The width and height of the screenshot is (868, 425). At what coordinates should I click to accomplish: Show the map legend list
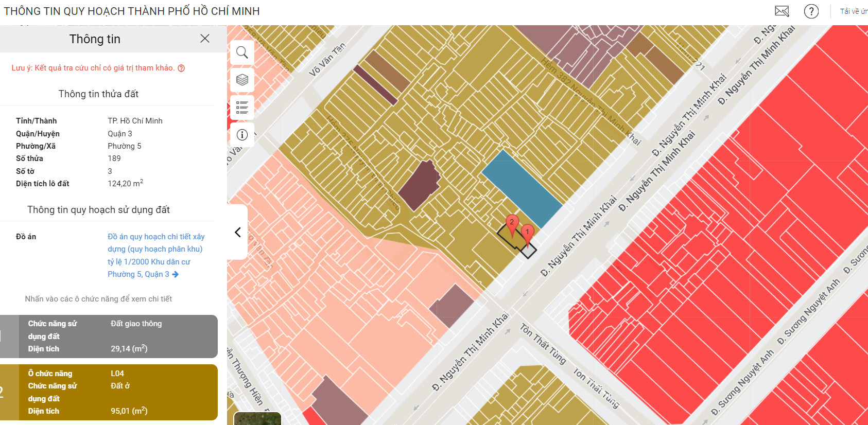point(242,108)
